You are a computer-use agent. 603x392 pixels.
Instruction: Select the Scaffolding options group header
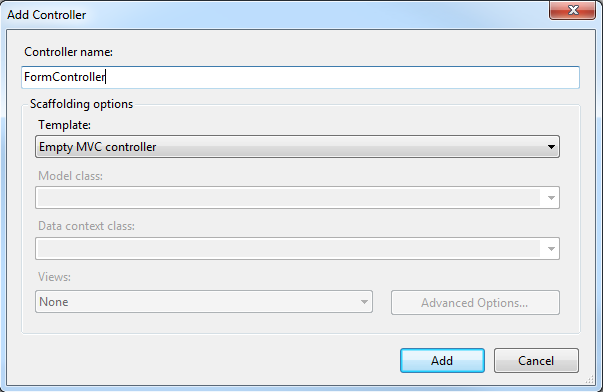coord(82,104)
